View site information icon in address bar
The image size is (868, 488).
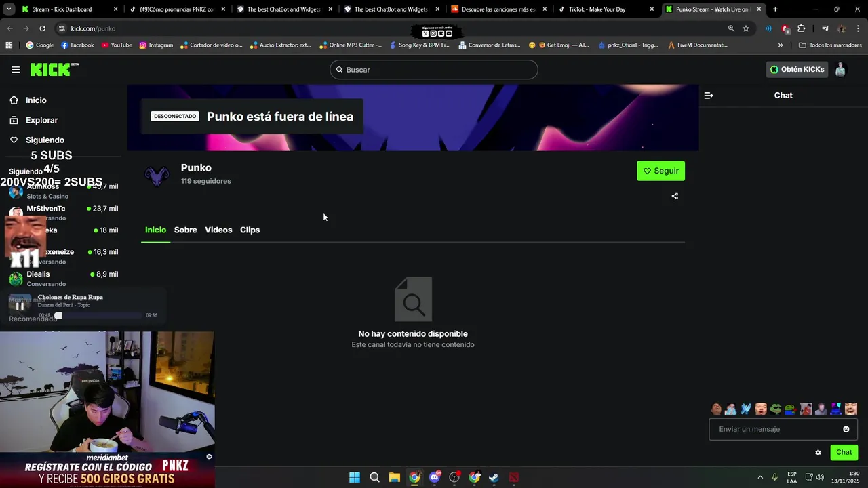coord(62,28)
